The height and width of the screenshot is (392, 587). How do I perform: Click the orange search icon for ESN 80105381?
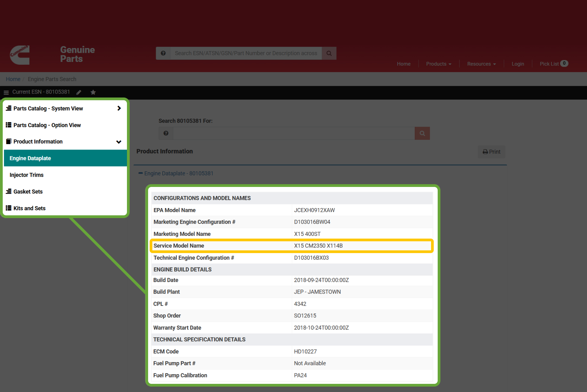pyautogui.click(x=422, y=133)
